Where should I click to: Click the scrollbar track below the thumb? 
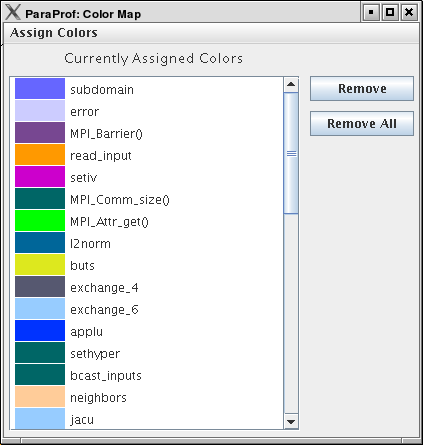point(291,314)
